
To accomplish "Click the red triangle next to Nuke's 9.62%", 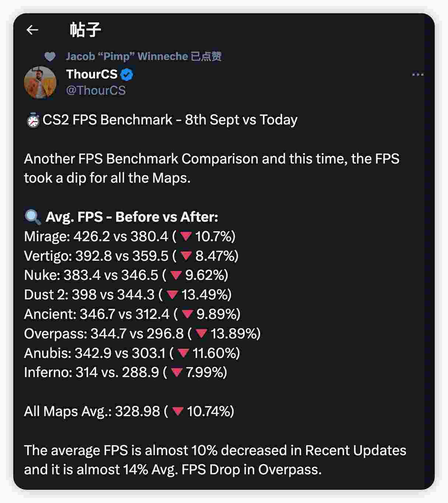I will click(176, 275).
